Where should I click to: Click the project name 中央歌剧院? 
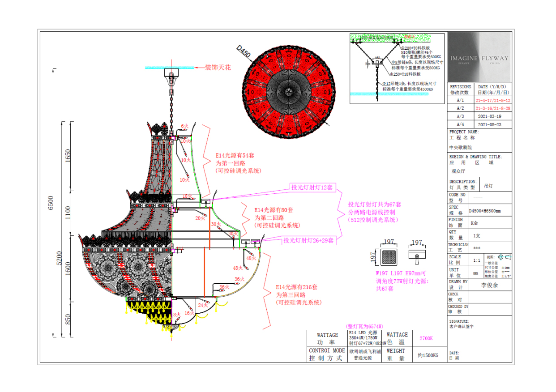(461, 147)
